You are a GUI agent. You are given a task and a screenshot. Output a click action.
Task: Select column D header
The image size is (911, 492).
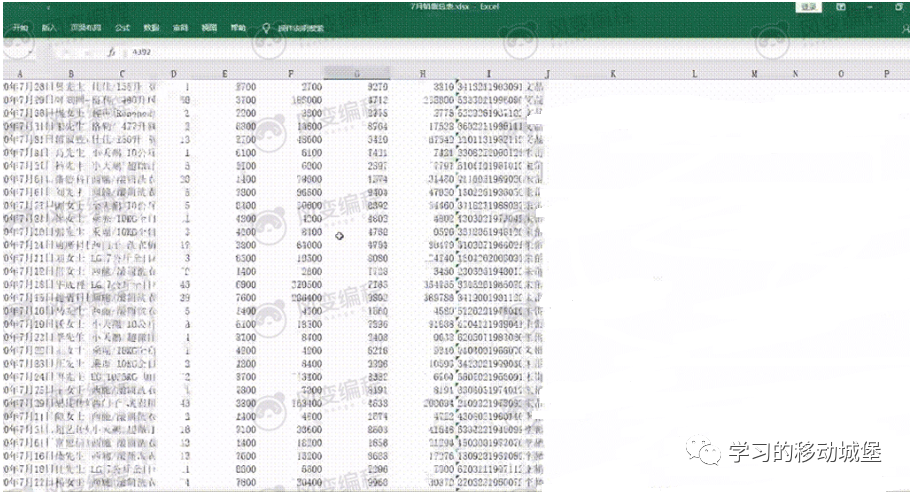point(174,74)
